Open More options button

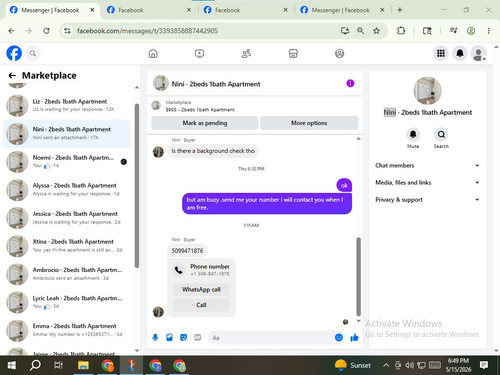(309, 123)
